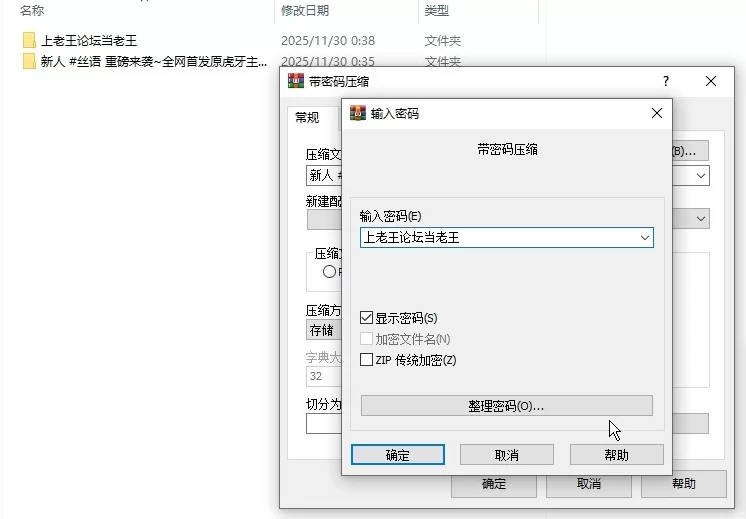Uncheck 显示密码(S) checkbox
Screen dimensions: 746x519
(x=366, y=318)
